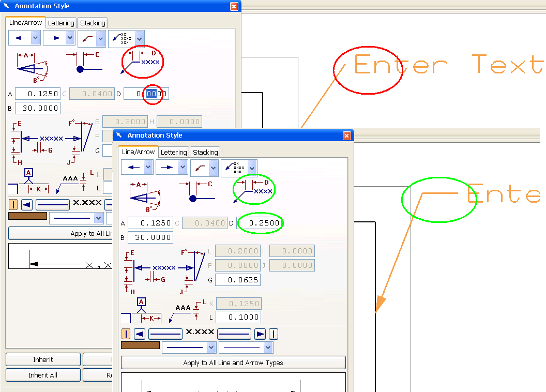Click the G field showing 0.0625
This screenshot has width=546, height=392.
tap(238, 280)
